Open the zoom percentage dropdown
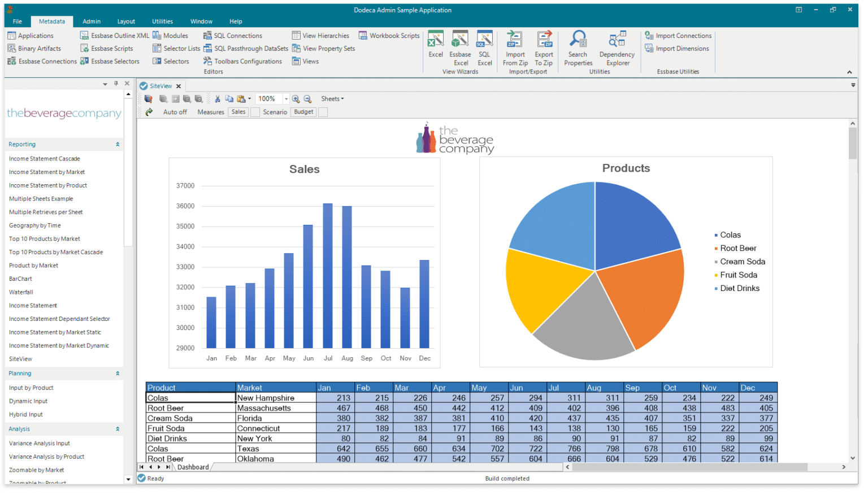Viewport: 868px width, 495px height. tap(286, 98)
